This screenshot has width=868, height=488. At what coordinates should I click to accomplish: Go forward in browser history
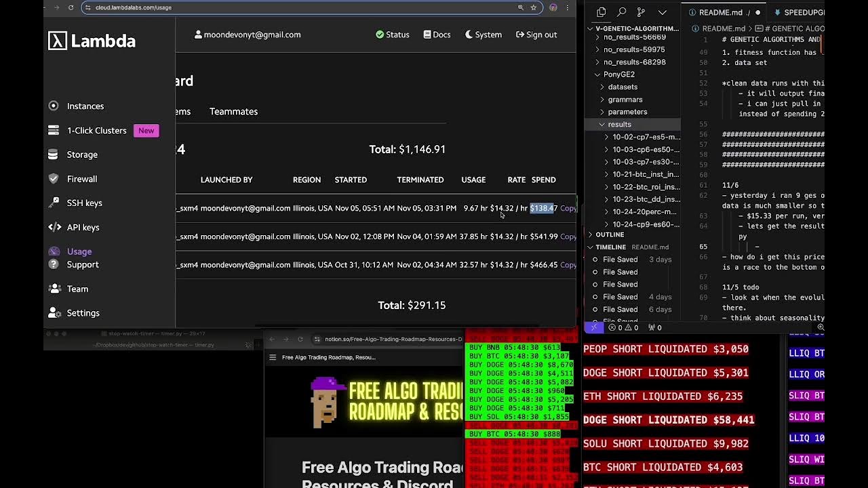[x=57, y=7]
